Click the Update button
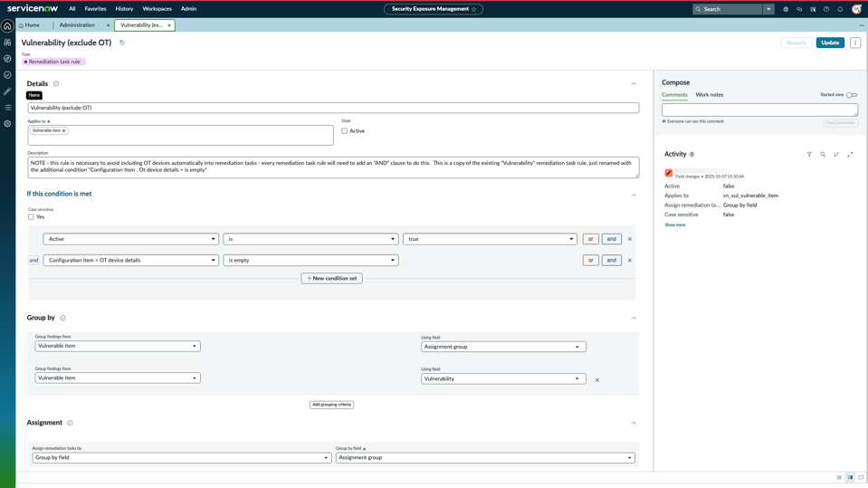 pyautogui.click(x=830, y=43)
